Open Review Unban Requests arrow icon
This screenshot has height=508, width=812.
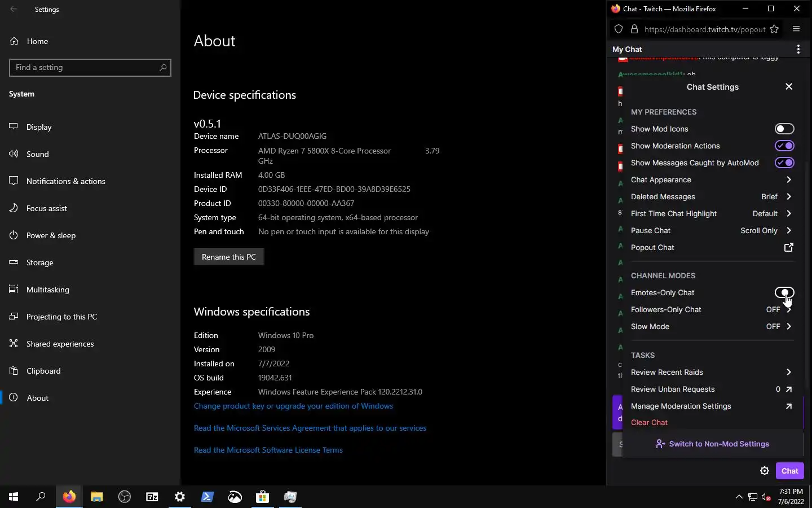pos(789,389)
